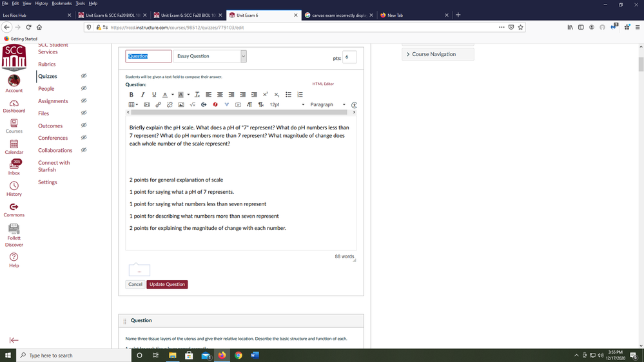Click the eye icon next to People
Viewport: 644px width, 362px height.
point(84,88)
